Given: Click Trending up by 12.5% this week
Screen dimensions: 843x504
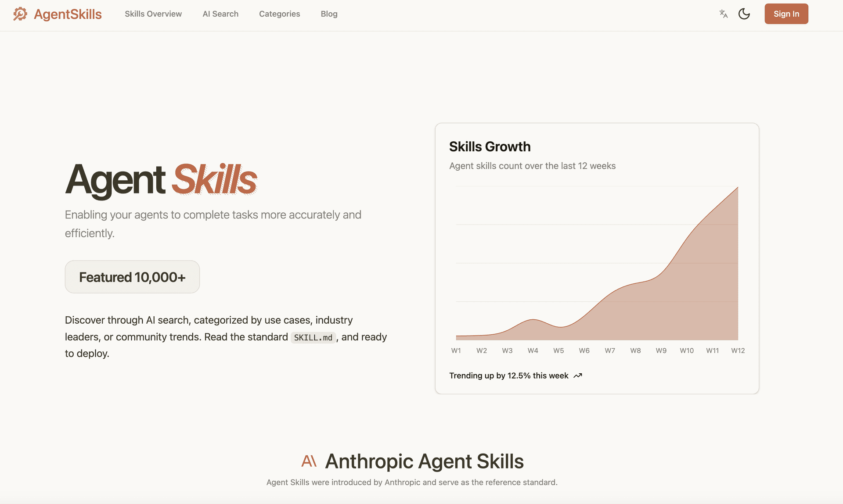Looking at the screenshot, I should (509, 375).
